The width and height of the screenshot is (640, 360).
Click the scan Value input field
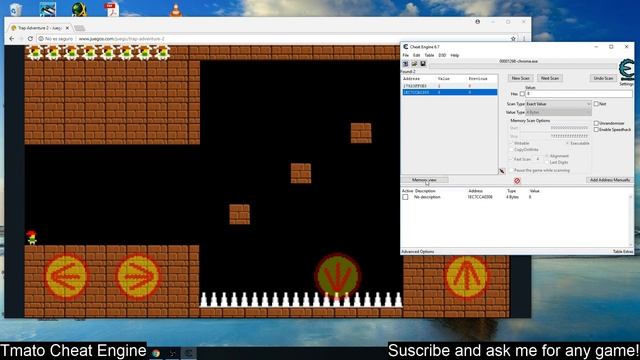point(578,94)
